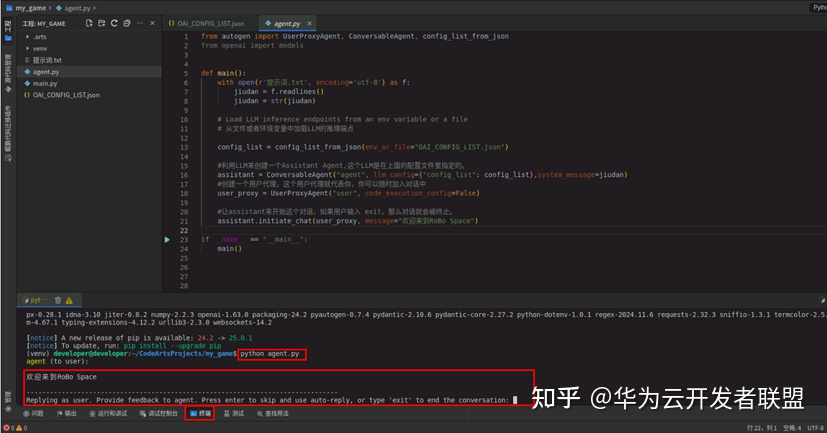Screen dimensions: 827x433
Task: Click the new folder icon in project explorer
Action: [x=101, y=23]
